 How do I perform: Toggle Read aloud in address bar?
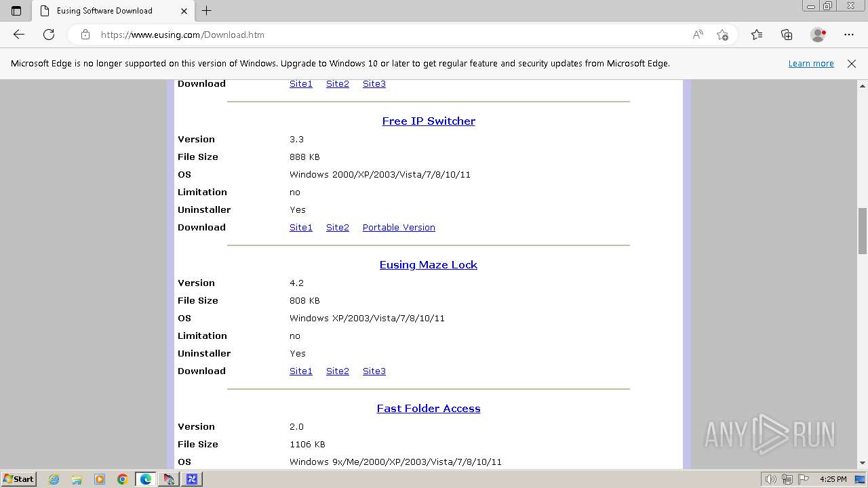(698, 35)
